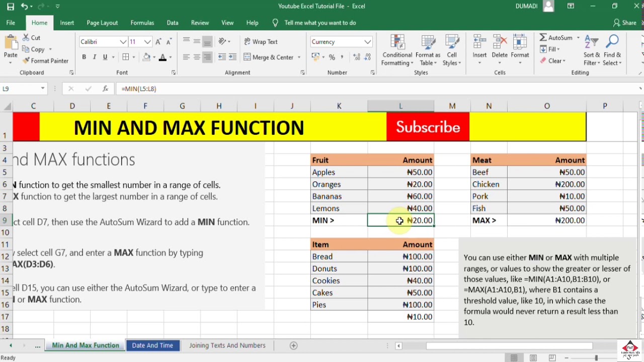
Task: Open the Fill dropdown
Action: point(550,49)
